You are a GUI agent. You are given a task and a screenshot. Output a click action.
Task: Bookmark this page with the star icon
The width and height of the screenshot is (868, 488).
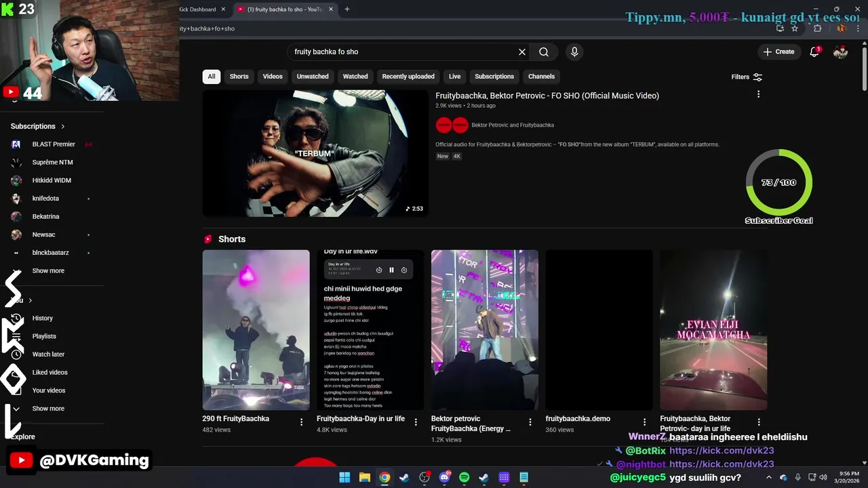pyautogui.click(x=795, y=28)
